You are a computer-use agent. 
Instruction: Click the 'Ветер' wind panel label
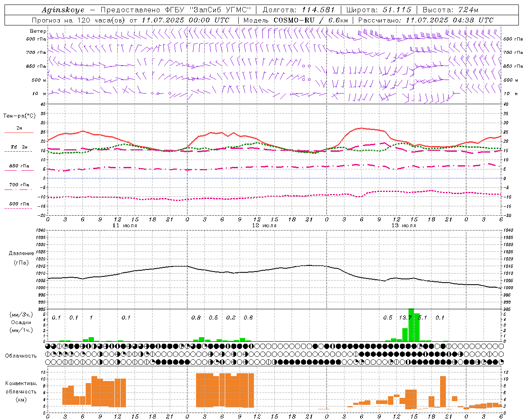click(x=38, y=31)
